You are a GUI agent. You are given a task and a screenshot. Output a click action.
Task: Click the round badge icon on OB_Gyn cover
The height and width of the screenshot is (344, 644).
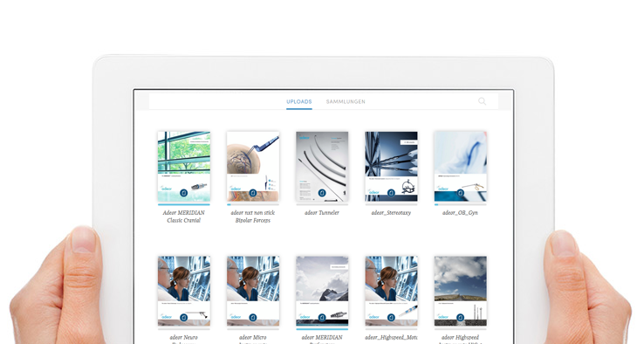coord(461,193)
